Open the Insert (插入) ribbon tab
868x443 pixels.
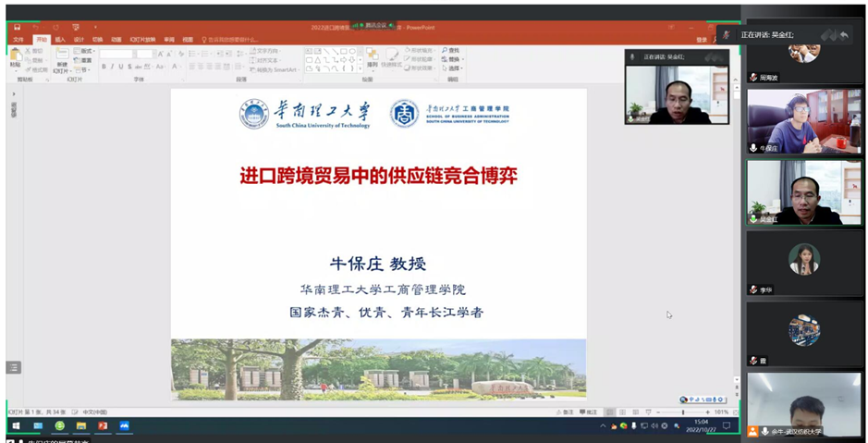60,40
